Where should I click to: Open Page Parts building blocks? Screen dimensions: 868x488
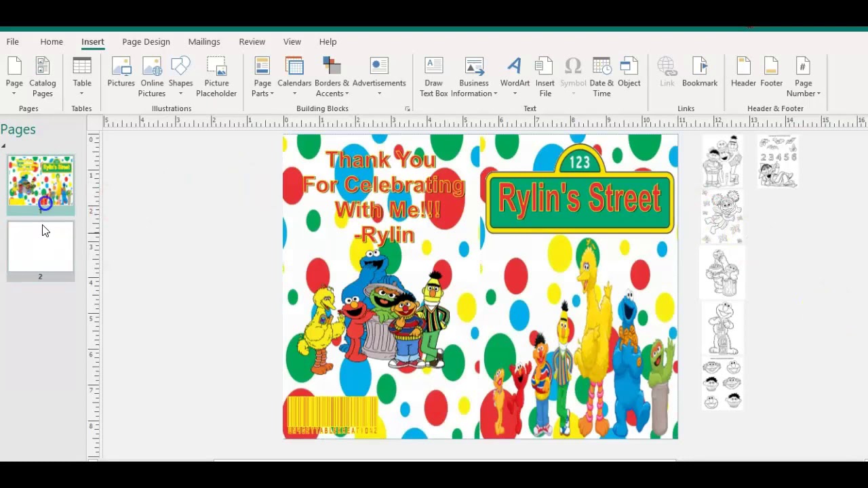tap(262, 77)
